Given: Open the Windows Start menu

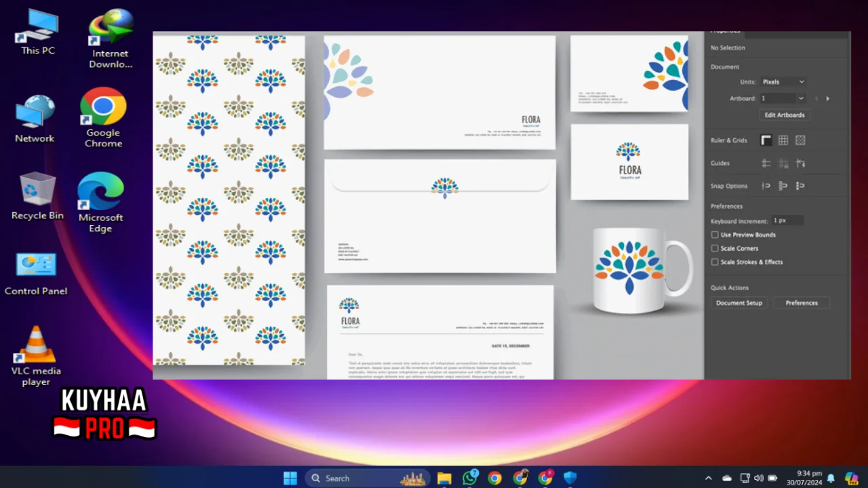Looking at the screenshot, I should click(290, 478).
